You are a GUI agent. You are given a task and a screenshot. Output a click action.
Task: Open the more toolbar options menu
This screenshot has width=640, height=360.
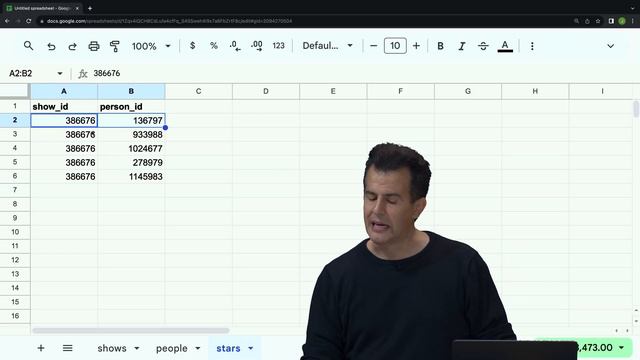(x=532, y=46)
